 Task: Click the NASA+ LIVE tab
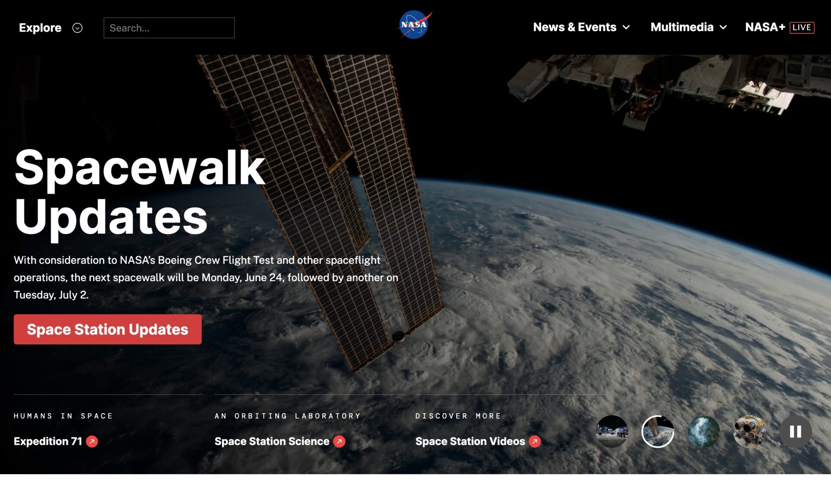(778, 27)
